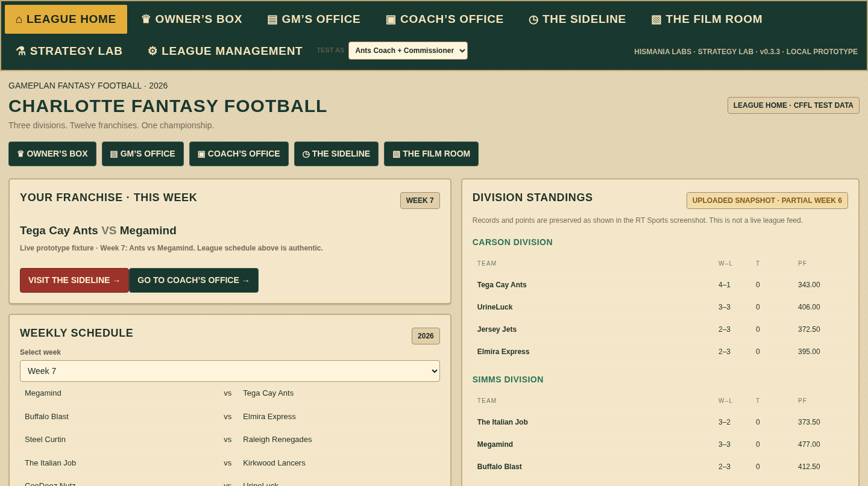Expand the Select week dropdown

click(x=230, y=371)
